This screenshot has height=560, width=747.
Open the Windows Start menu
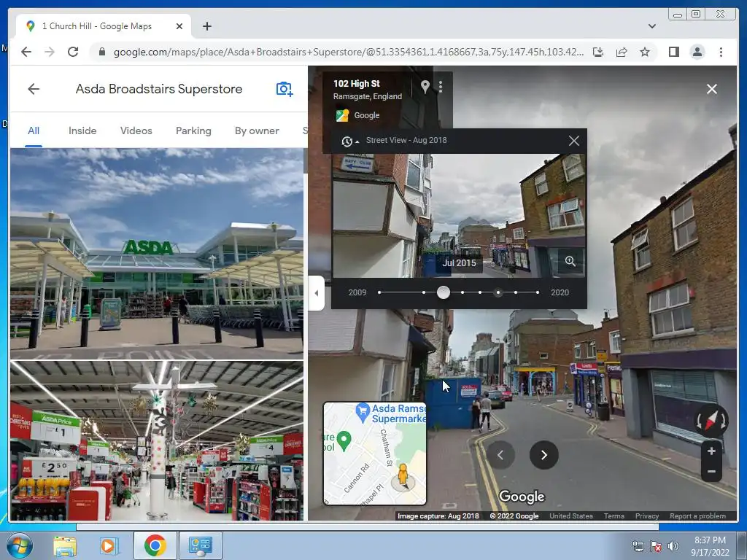[19, 545]
